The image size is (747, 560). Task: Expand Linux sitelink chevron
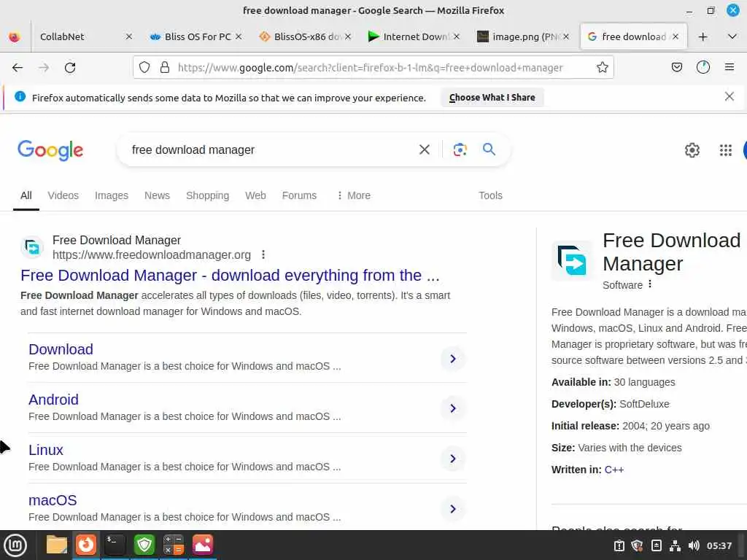(x=452, y=459)
